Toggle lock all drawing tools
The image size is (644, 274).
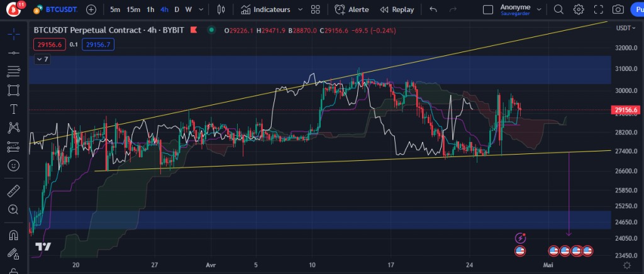coord(14,271)
